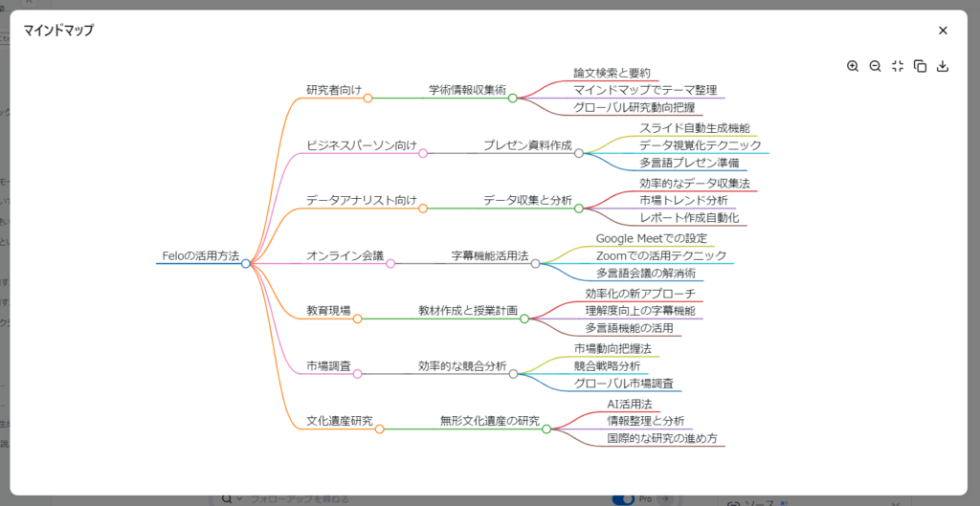Collapse the 無形文化遺産の研究 node circle
This screenshot has width=980, height=506.
[546, 429]
